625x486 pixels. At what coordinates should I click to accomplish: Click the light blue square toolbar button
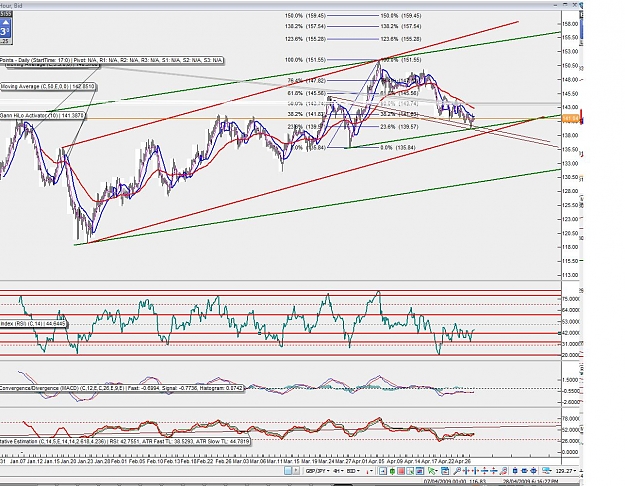tap(288, 471)
